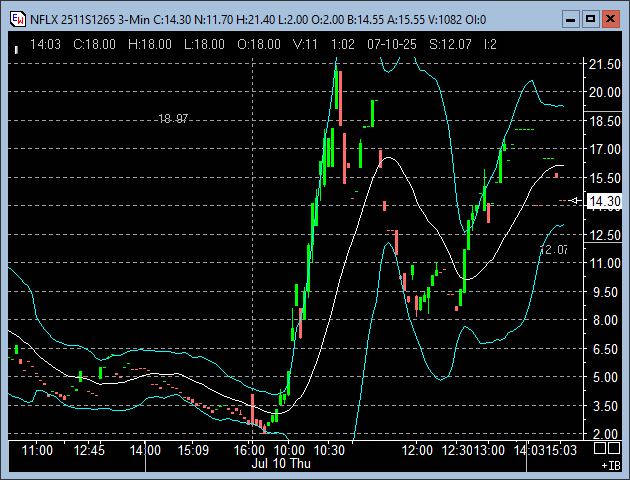Click A:15.55 ask value in title bar
Viewport: 630px width, 480px height.
pyautogui.click(x=406, y=20)
